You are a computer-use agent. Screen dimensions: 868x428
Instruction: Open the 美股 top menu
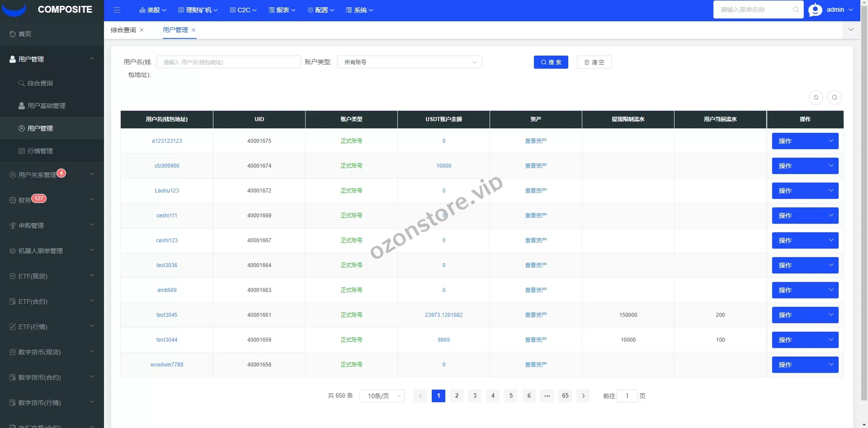153,10
